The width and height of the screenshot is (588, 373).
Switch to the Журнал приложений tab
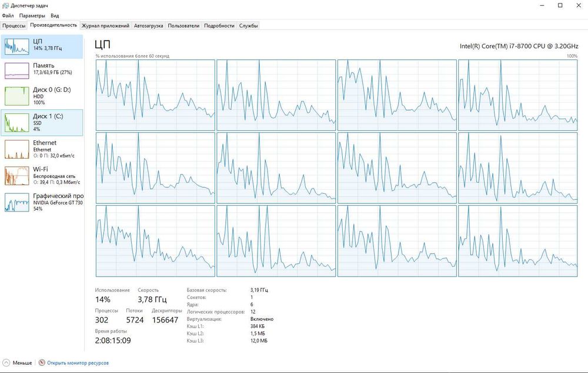[x=105, y=25]
